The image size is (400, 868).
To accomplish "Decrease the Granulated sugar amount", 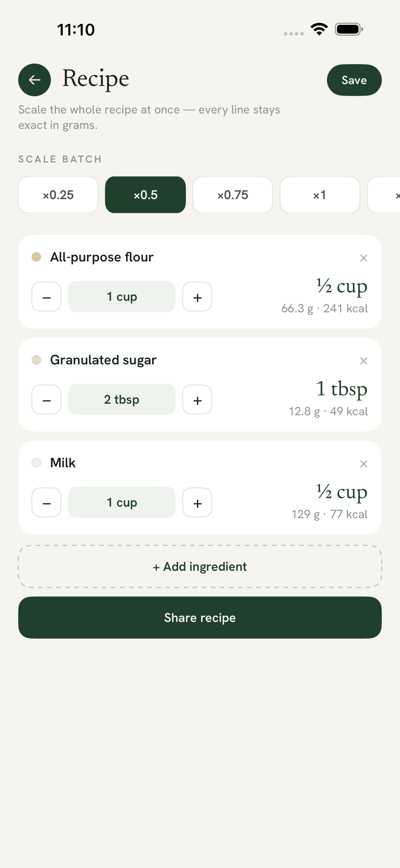I will point(47,399).
